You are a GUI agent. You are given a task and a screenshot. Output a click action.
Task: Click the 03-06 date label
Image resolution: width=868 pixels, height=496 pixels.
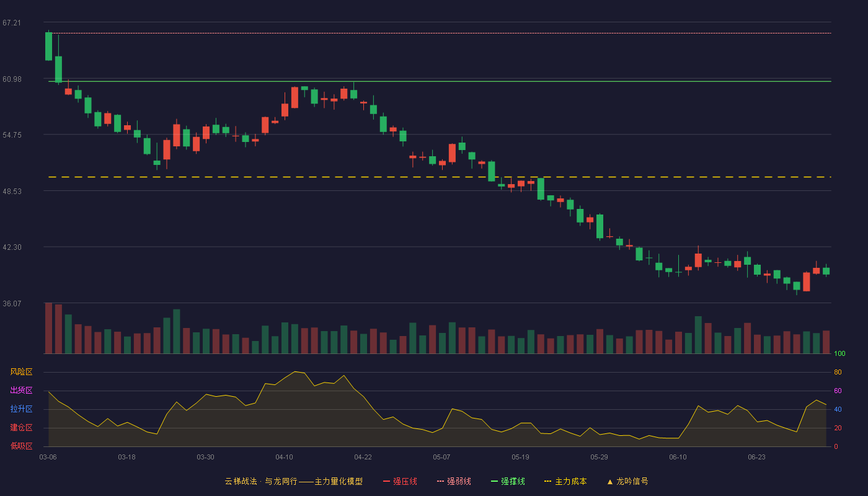(48, 457)
